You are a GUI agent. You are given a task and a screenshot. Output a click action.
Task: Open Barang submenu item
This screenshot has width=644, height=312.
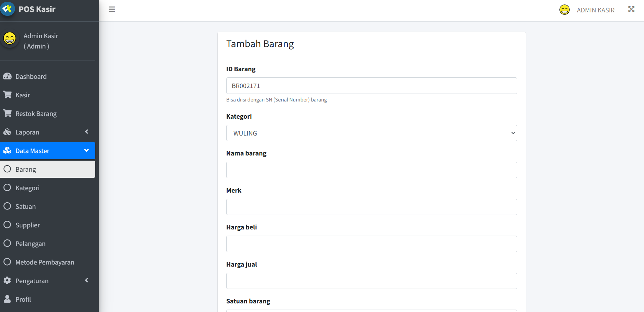click(x=47, y=169)
